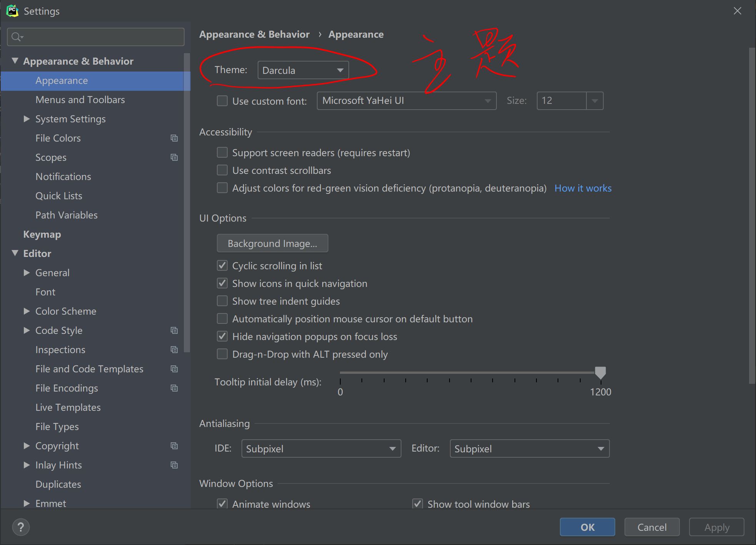Image resolution: width=756 pixels, height=545 pixels.
Task: Click the Tooltip initial delay slider handle
Action: 600,372
